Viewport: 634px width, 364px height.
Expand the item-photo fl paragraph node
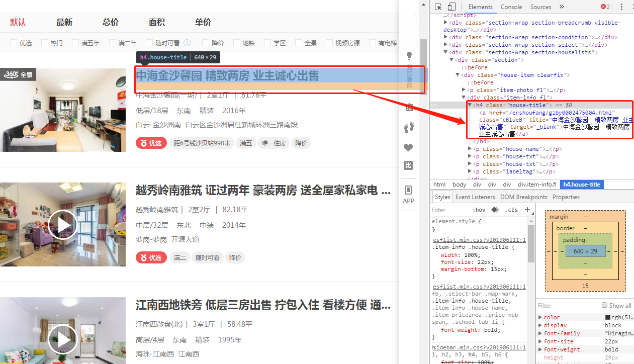pyautogui.click(x=464, y=90)
